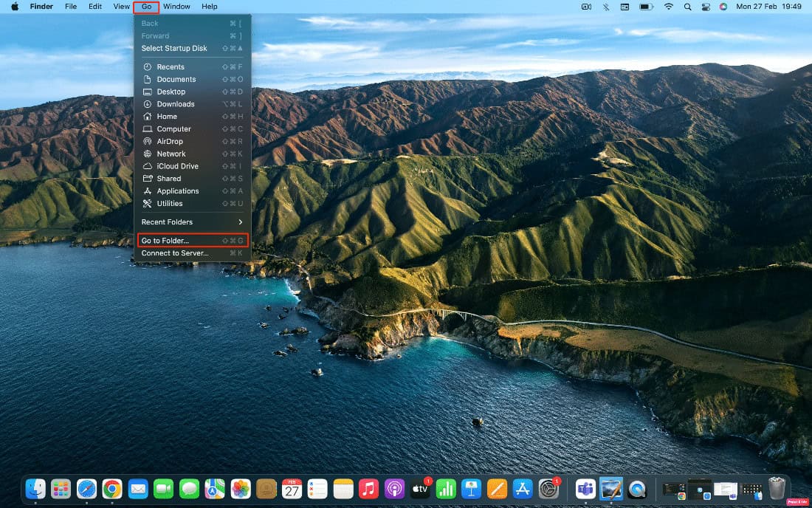Click the Wi-Fi icon in the menu bar
The width and height of the screenshot is (812, 508).
[668, 7]
